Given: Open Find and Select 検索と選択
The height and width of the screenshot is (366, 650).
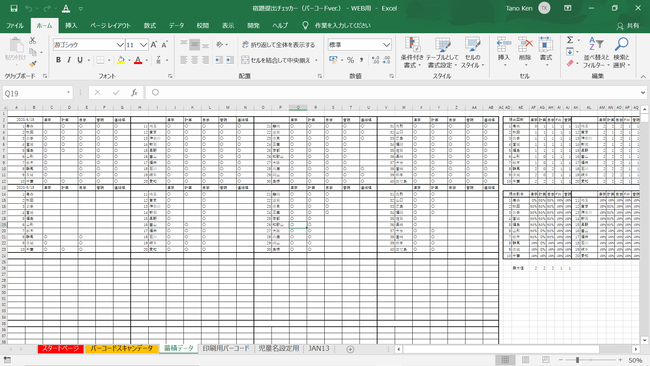Looking at the screenshot, I should tap(621, 53).
